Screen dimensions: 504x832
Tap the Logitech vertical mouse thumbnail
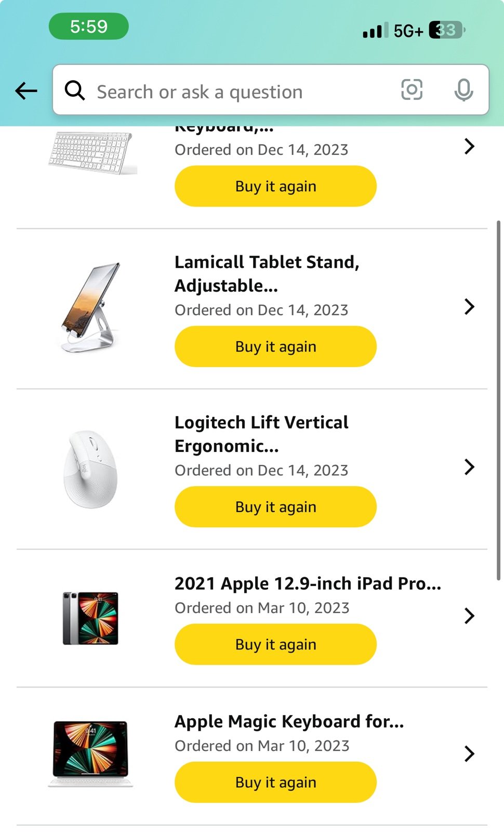pos(91,469)
